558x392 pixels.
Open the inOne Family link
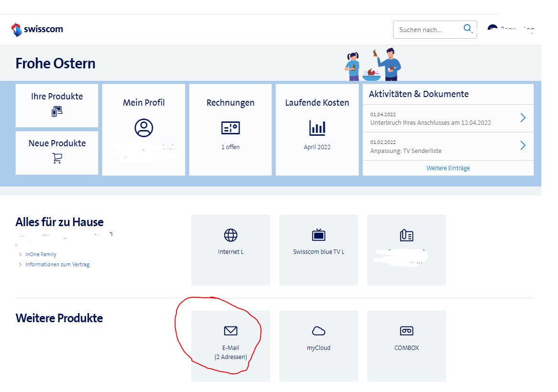41,254
